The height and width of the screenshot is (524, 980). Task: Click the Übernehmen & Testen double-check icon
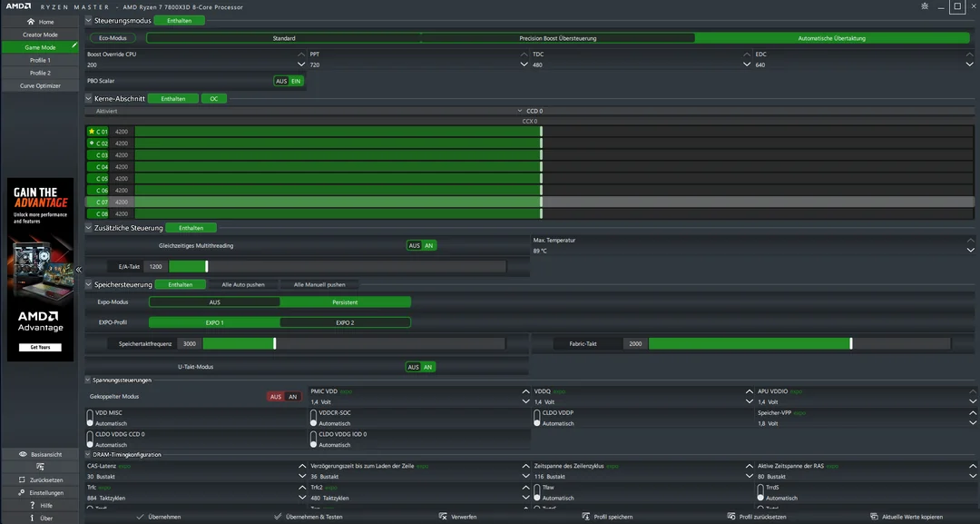pos(278,517)
